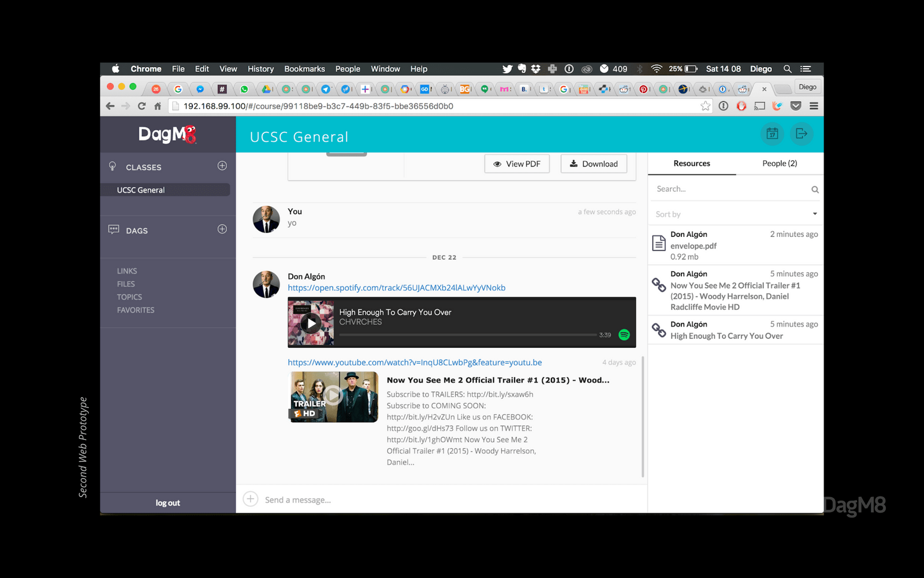This screenshot has width=924, height=578.
Task: Open the View menu in menu bar
Action: [228, 69]
